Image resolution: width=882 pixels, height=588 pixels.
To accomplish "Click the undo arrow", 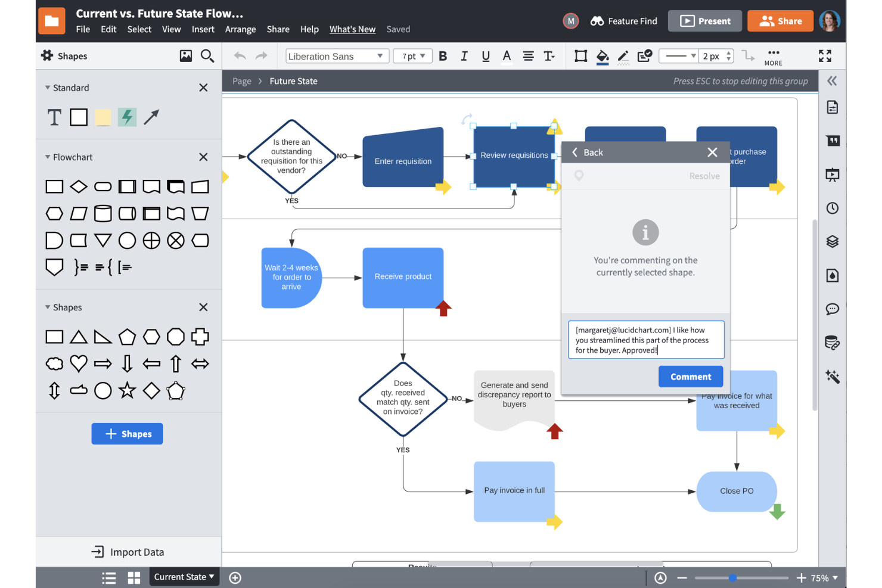I will [x=240, y=56].
